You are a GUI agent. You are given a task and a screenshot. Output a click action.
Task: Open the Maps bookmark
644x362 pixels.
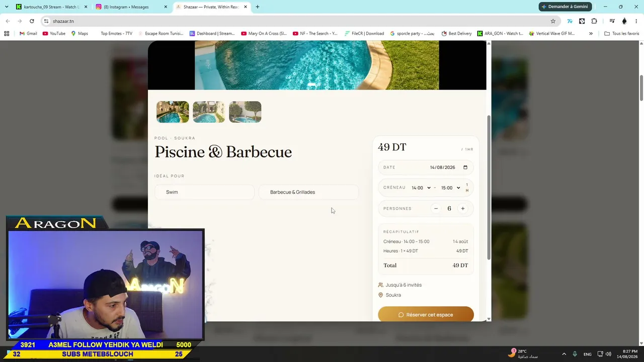pos(79,34)
